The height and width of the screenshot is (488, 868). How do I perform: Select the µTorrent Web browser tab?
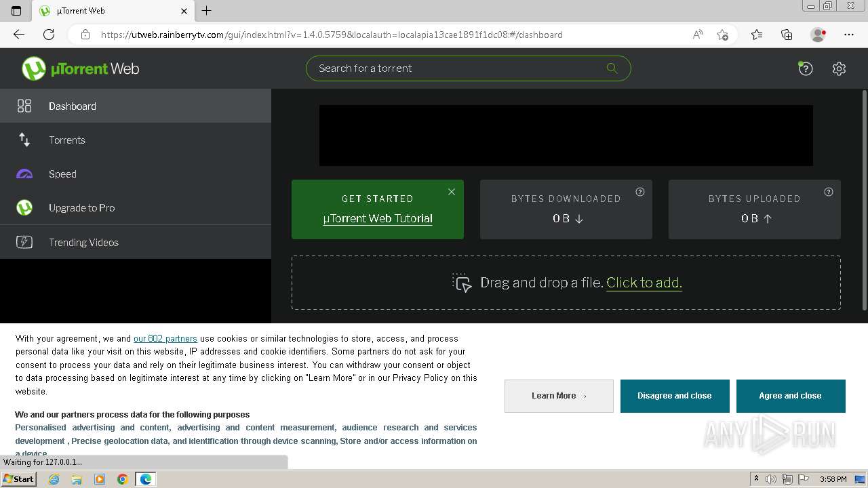[x=113, y=11]
